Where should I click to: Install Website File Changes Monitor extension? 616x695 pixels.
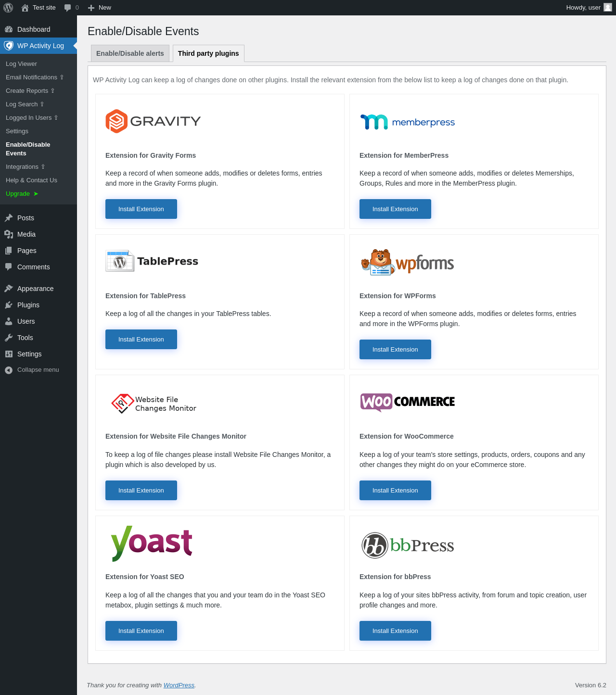point(141,491)
